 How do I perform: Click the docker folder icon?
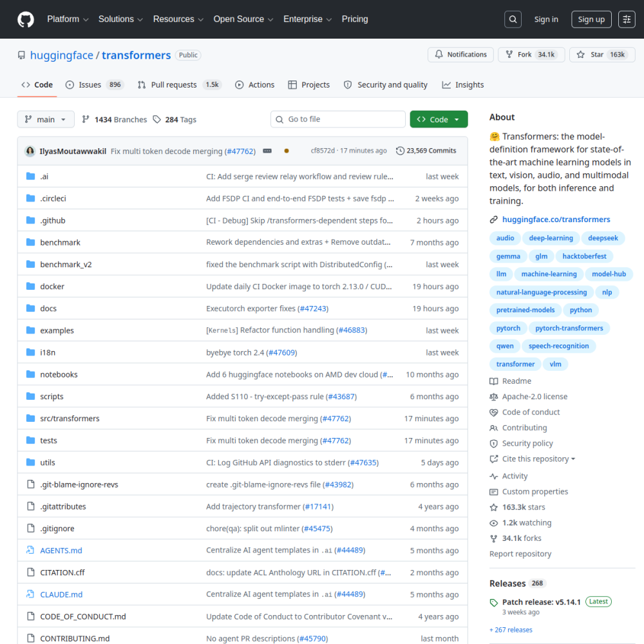[x=30, y=287]
